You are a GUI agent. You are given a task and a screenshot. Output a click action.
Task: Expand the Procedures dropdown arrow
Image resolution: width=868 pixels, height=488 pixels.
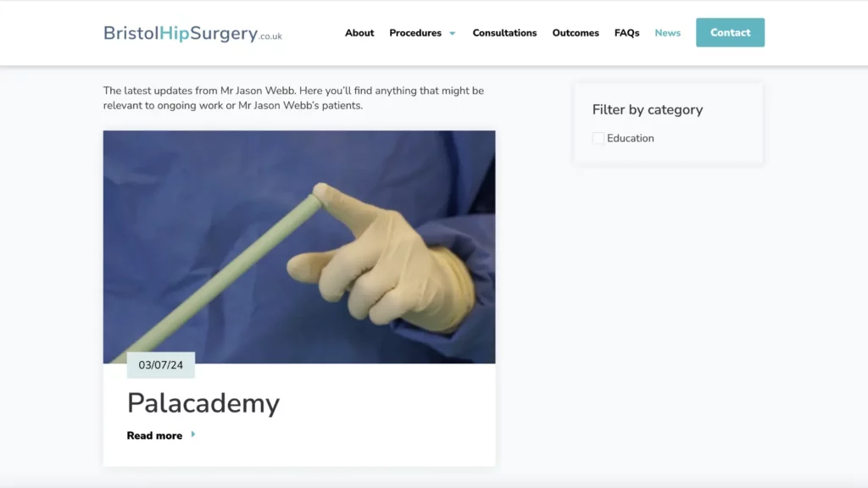(453, 33)
